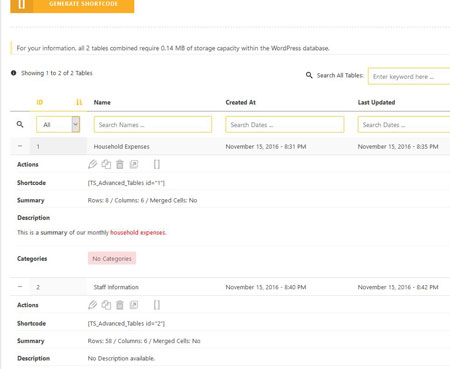Click the brackets icon on Generate Shortcode button
This screenshot has width=450, height=369.
pyautogui.click(x=22, y=4)
